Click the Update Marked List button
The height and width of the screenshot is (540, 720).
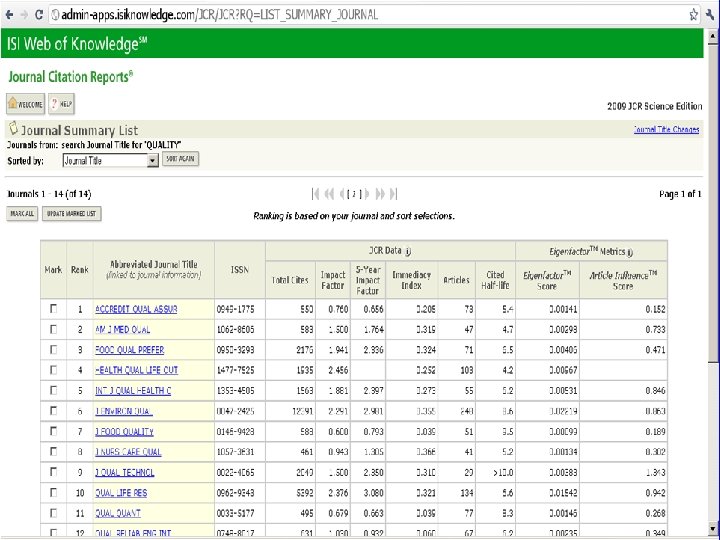coord(72,214)
